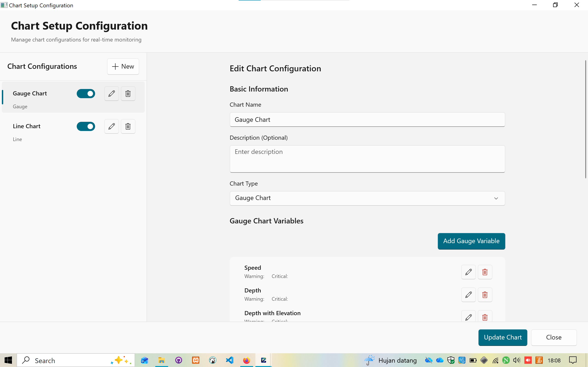This screenshot has height=367, width=588.
Task: Edit the Speed gauge variable
Action: point(468,272)
